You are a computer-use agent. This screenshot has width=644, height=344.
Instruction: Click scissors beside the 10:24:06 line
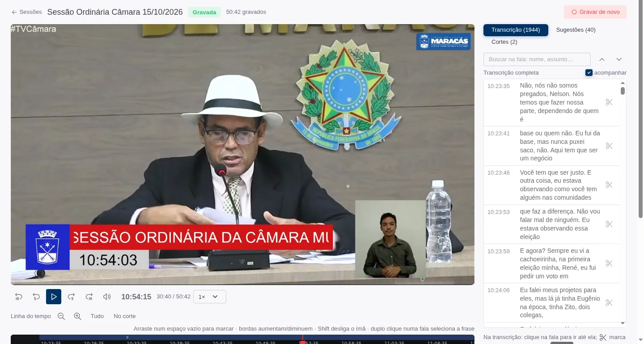pyautogui.click(x=609, y=303)
